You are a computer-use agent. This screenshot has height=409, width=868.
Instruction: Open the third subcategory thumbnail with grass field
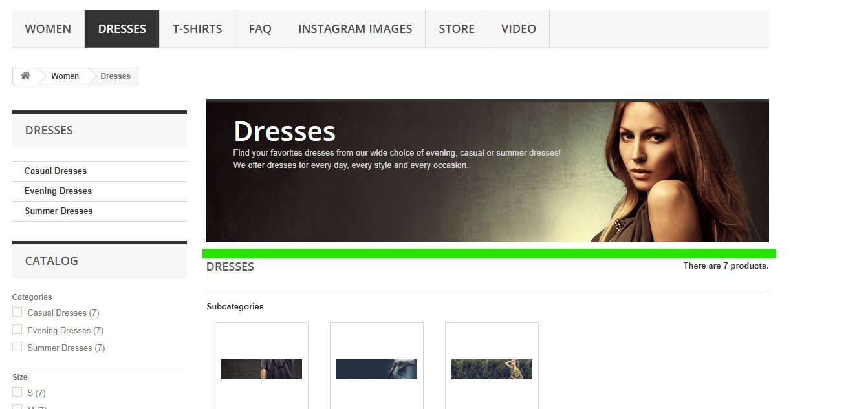[x=492, y=369]
